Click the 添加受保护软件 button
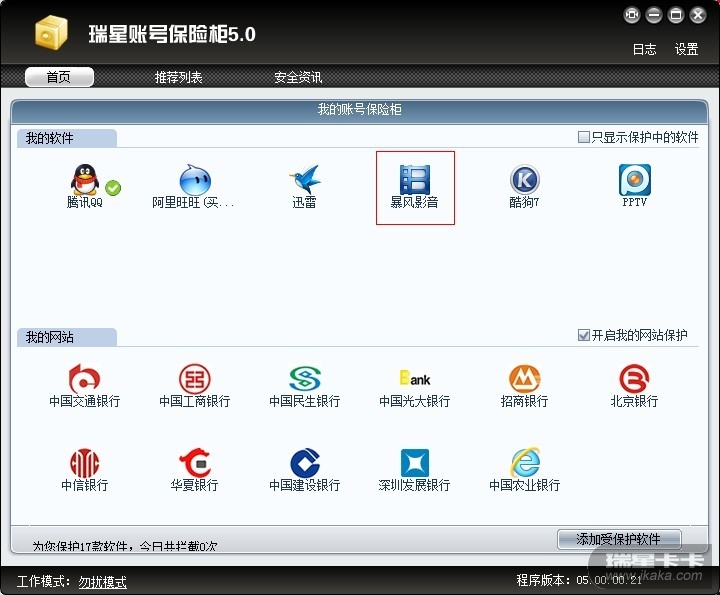 (x=619, y=539)
